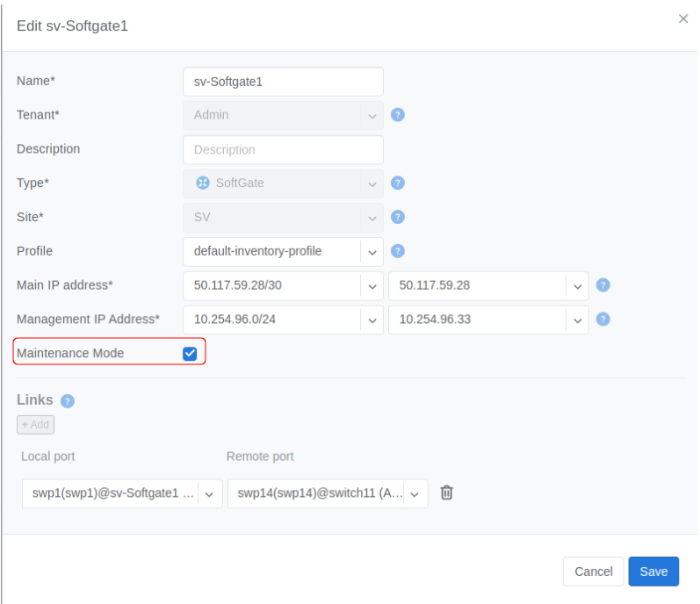Click help icon for Main IP address

[x=603, y=285]
